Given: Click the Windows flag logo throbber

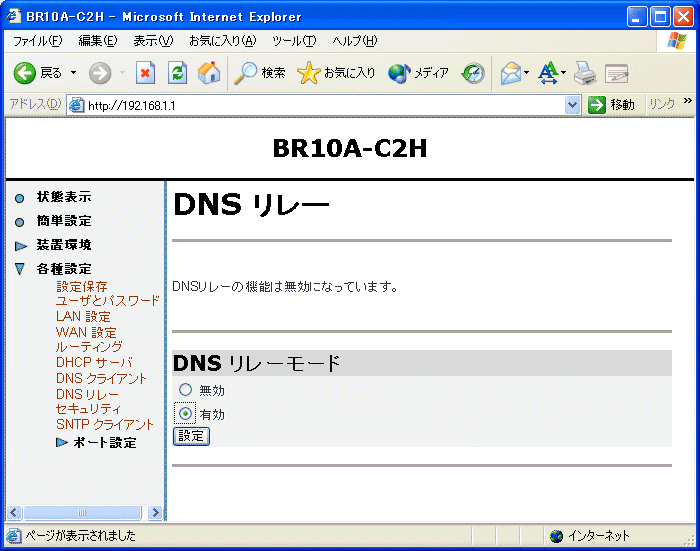Looking at the screenshot, I should [x=676, y=41].
